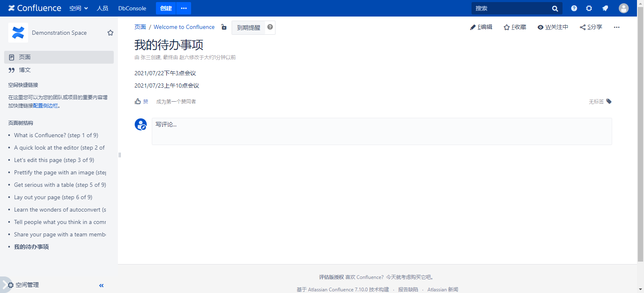Screen dimensions: 644x293
Task: Click the thumbs-up like icon
Action: point(138,101)
